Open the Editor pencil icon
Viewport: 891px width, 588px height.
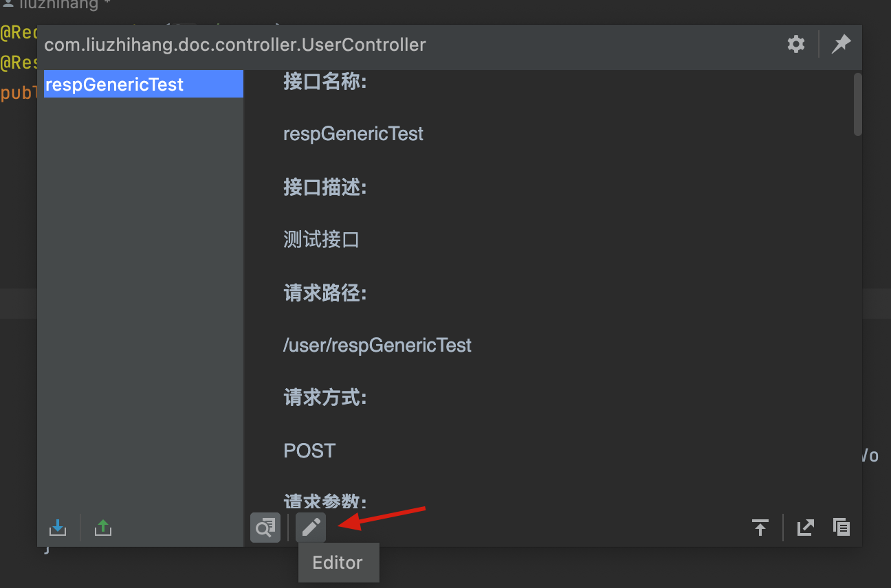point(311,528)
